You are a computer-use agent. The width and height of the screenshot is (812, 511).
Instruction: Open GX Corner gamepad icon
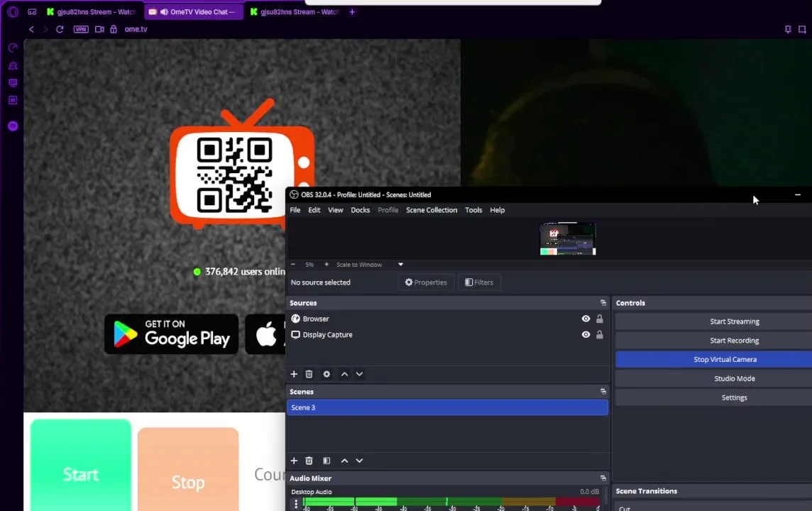click(32, 11)
